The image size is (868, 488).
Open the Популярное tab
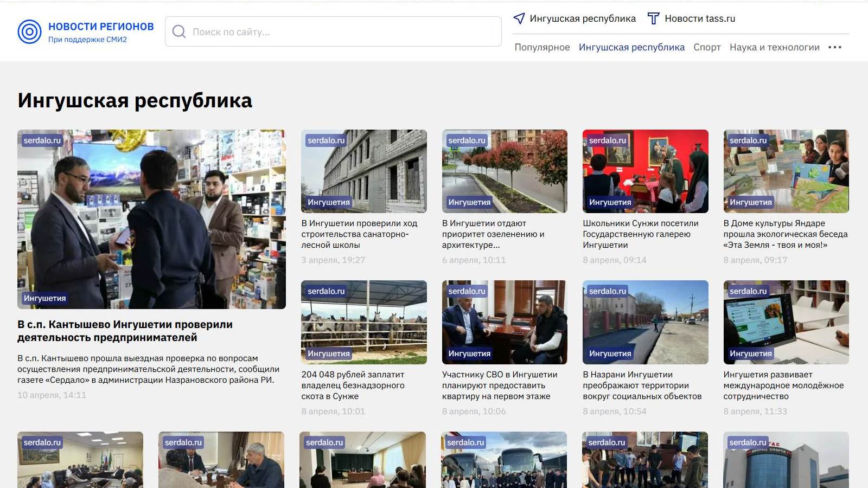click(x=542, y=47)
